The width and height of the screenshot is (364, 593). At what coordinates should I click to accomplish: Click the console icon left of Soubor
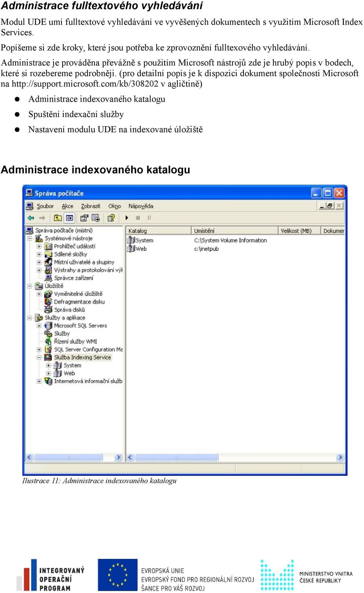(x=30, y=206)
